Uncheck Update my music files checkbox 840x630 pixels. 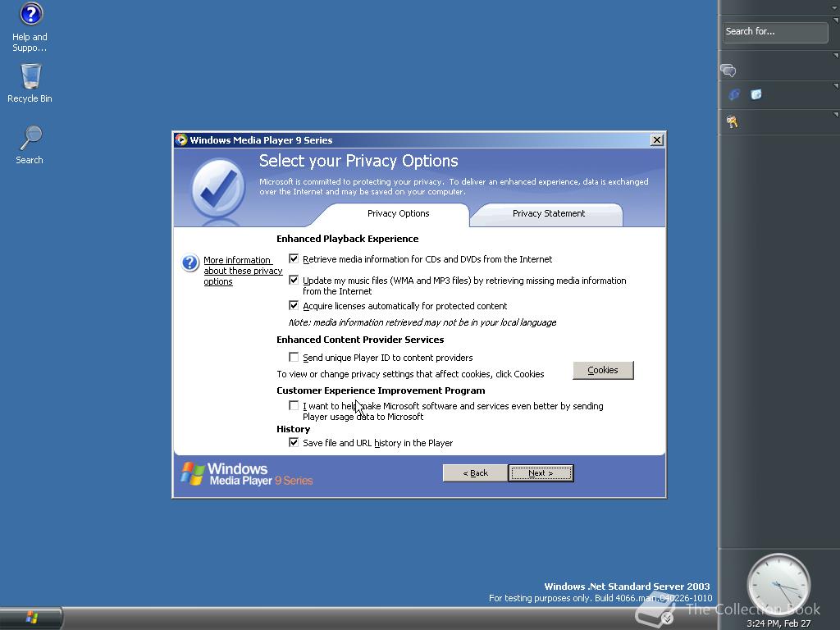pos(294,281)
